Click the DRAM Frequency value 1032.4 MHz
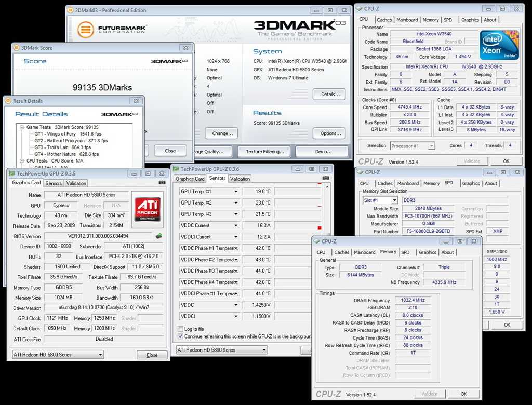This screenshot has width=532, height=405. [413, 300]
